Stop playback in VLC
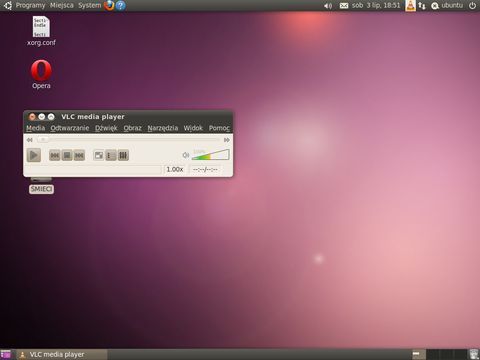Viewport: 480px width, 360px height. (67, 155)
